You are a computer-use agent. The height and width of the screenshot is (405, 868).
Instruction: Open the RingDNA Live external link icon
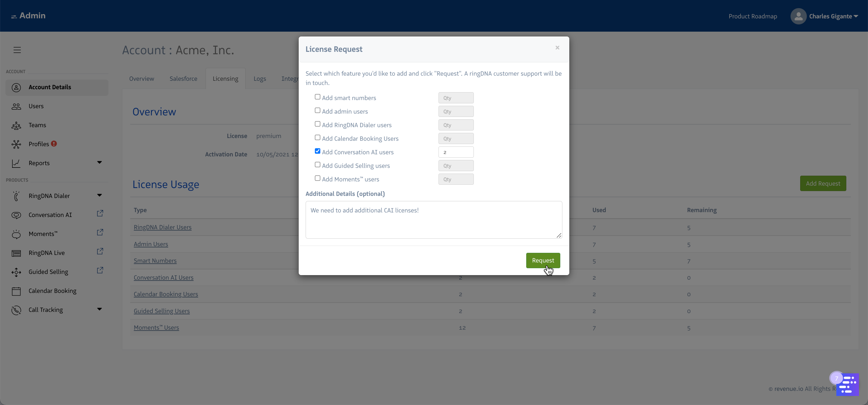click(100, 251)
